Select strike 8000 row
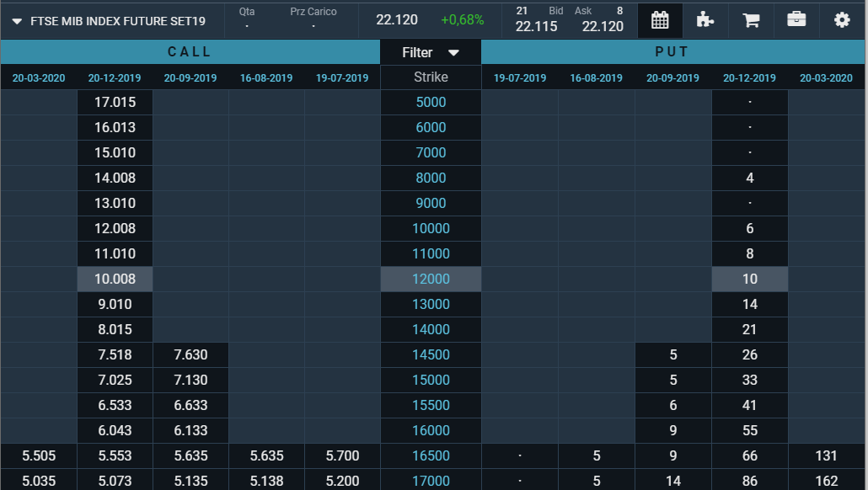Image resolution: width=868 pixels, height=490 pixels. (x=431, y=178)
